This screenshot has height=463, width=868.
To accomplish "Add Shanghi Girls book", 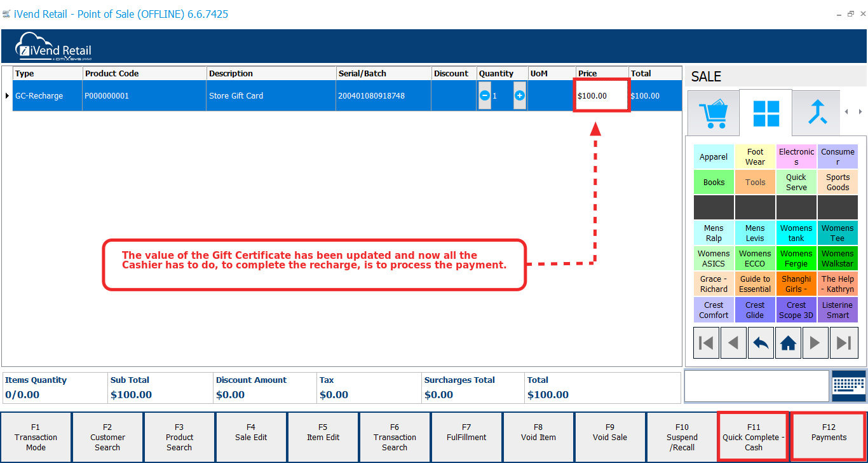I will click(796, 284).
